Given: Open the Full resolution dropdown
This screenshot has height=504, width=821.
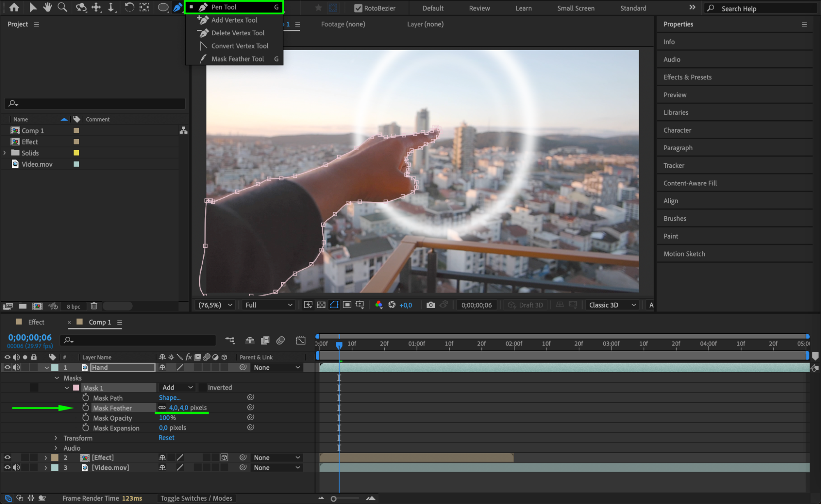Looking at the screenshot, I should pyautogui.click(x=269, y=305).
